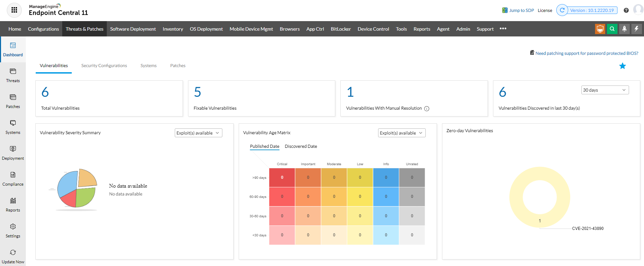Viewport: 644px width, 266px height.
Task: Click Jump to SDP link text
Action: [522, 10]
